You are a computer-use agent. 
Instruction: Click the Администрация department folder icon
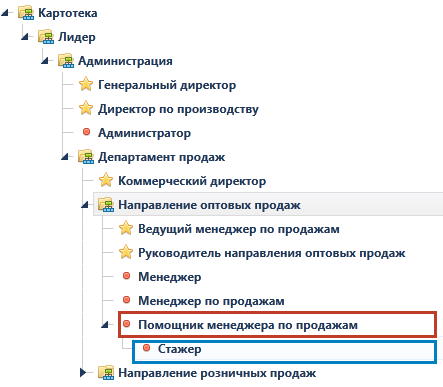point(66,61)
